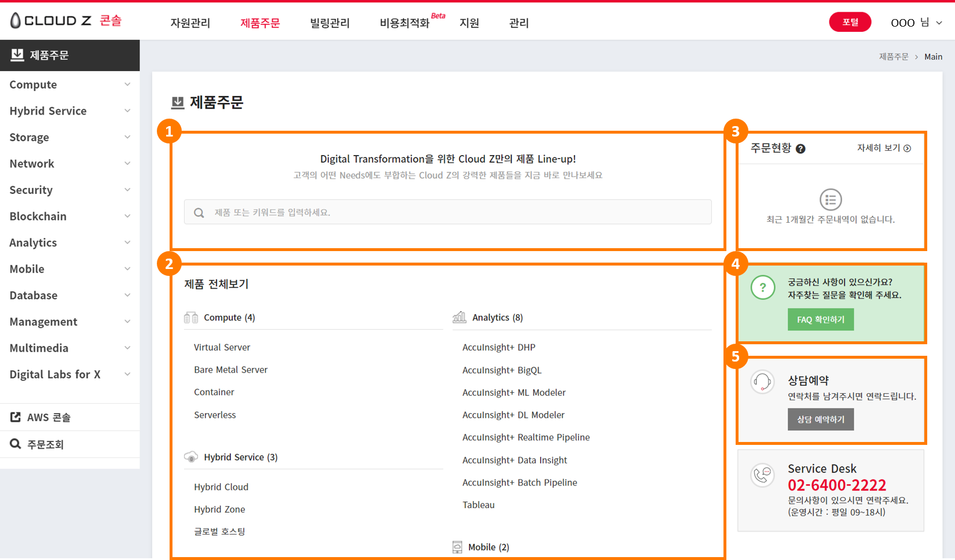This screenshot has height=560, width=955.
Task: Click the FAQ 확인하기 button
Action: click(x=821, y=319)
